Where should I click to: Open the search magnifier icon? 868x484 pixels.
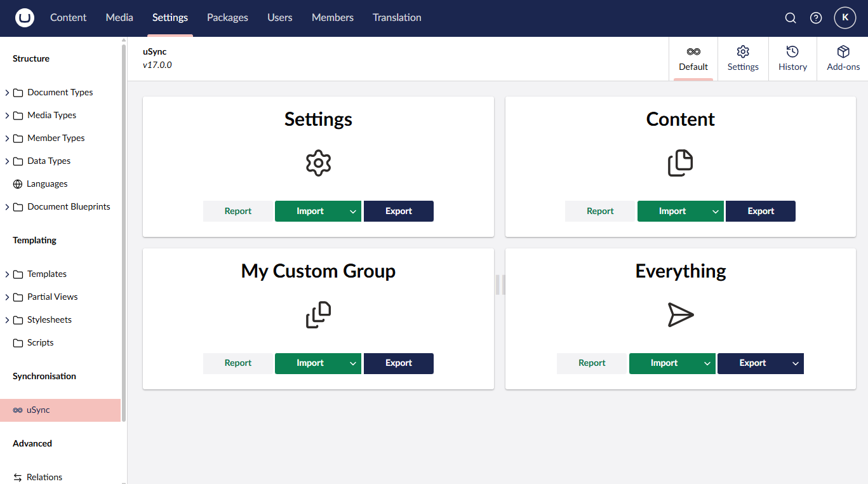click(791, 18)
